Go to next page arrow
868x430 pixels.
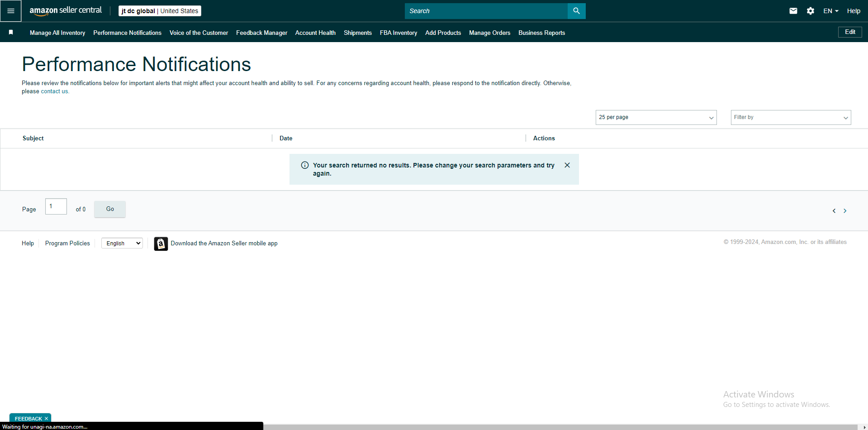click(x=845, y=211)
